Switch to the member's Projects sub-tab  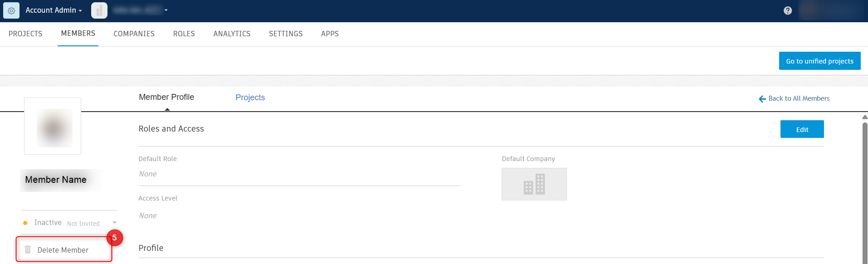pos(250,98)
